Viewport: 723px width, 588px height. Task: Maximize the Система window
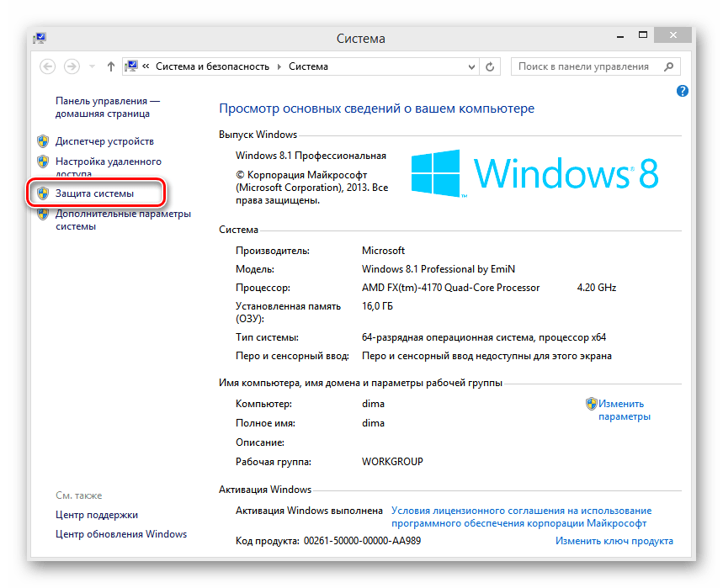click(x=643, y=35)
